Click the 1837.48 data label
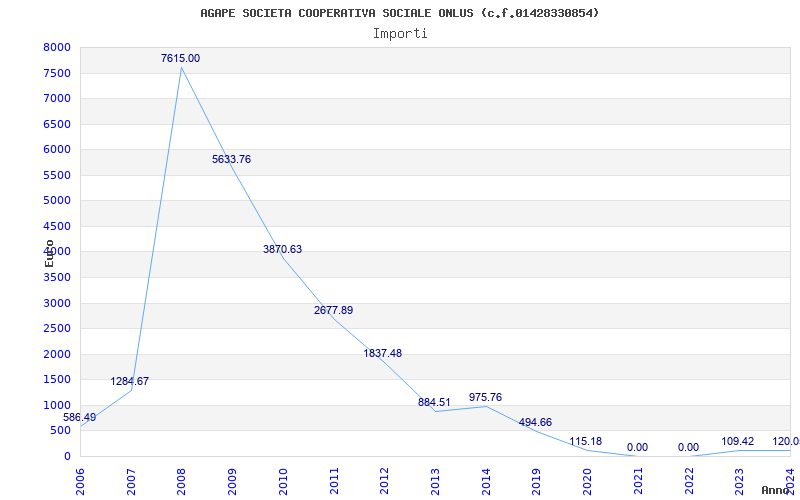800x500 pixels. pos(383,353)
